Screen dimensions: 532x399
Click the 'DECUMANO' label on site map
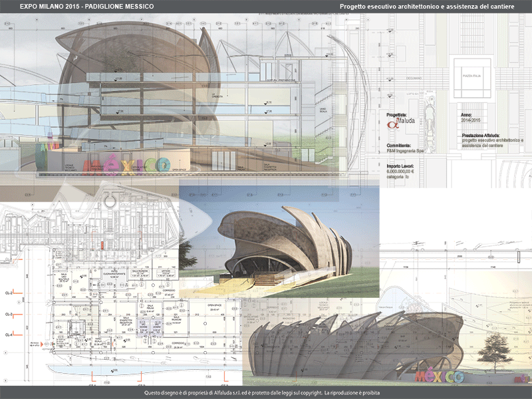click(414, 78)
